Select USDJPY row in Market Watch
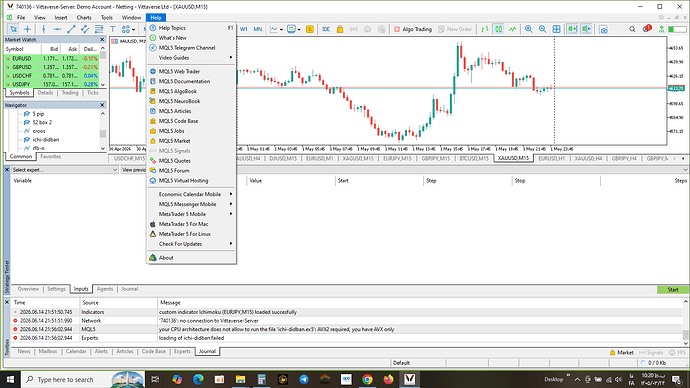Viewport: 690px width, 388px height. coord(51,84)
